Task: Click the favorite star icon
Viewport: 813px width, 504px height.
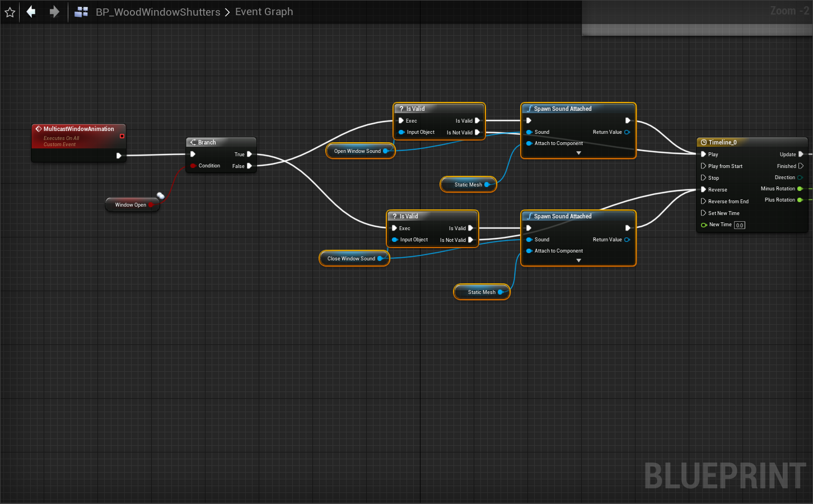Action: click(x=10, y=12)
